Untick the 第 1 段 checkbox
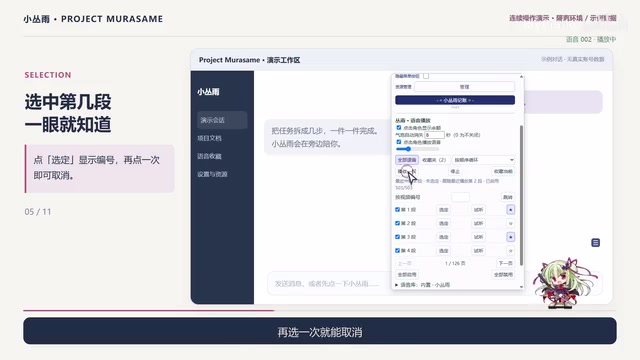640x360 pixels. 397,209
